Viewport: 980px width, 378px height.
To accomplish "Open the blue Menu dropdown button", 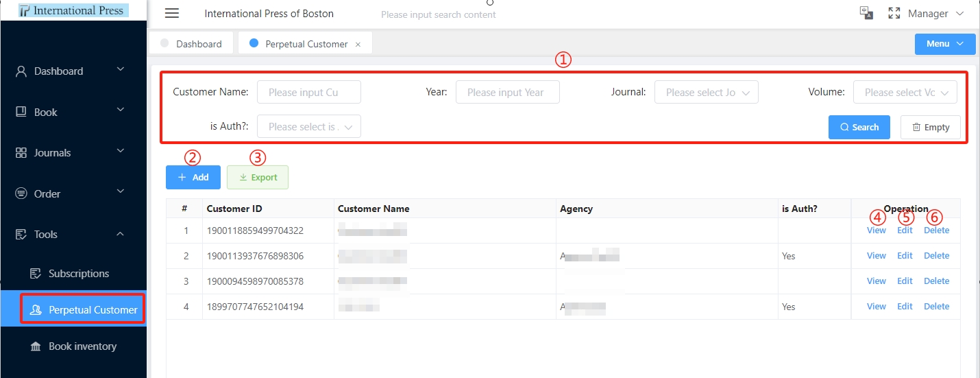I will 944,44.
